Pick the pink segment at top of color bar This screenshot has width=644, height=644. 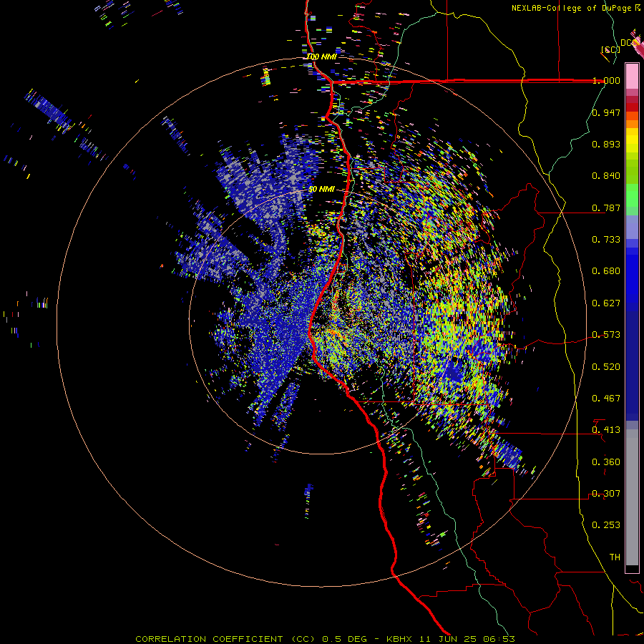(x=632, y=77)
